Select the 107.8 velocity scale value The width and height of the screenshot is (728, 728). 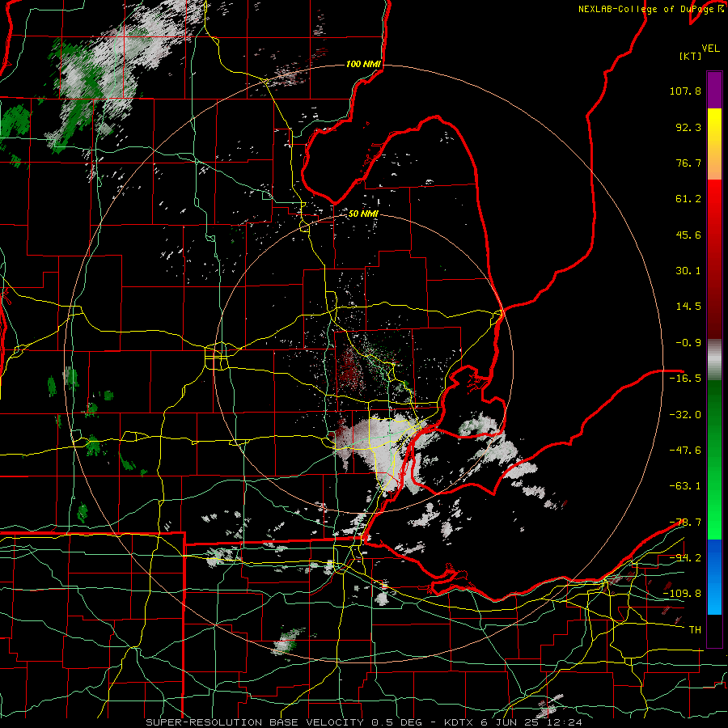[x=685, y=91]
